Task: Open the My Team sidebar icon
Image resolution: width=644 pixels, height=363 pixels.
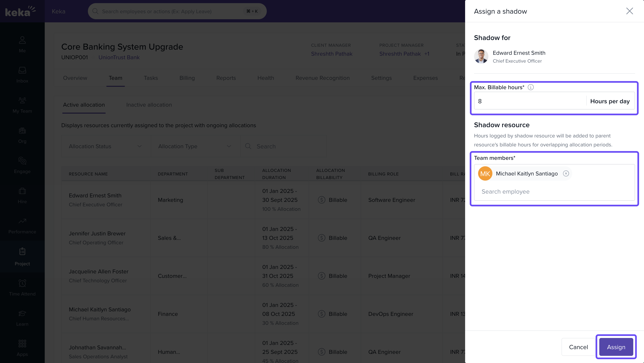Action: point(22,105)
